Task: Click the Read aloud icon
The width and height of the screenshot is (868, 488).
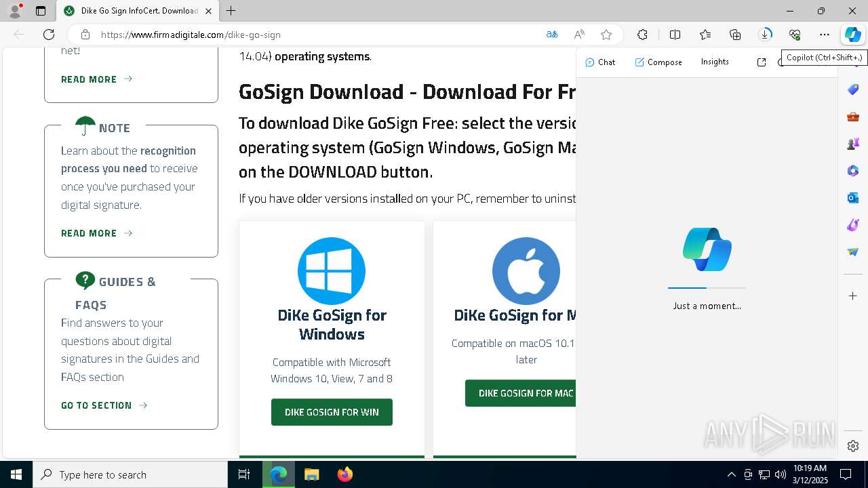Action: (x=579, y=35)
